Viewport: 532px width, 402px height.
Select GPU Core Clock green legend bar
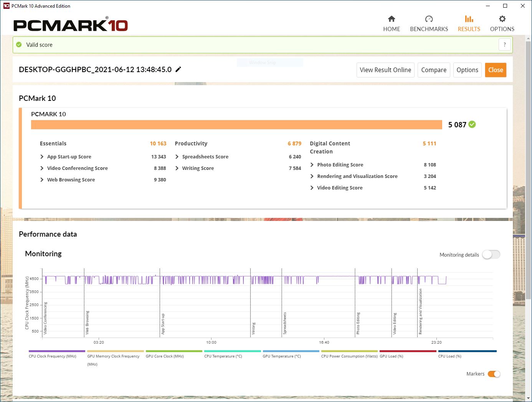tap(174, 351)
